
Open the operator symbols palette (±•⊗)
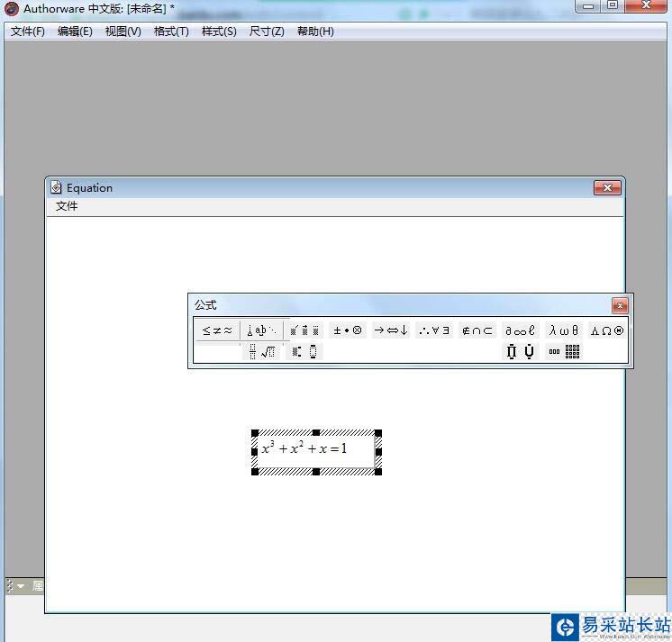tap(348, 330)
